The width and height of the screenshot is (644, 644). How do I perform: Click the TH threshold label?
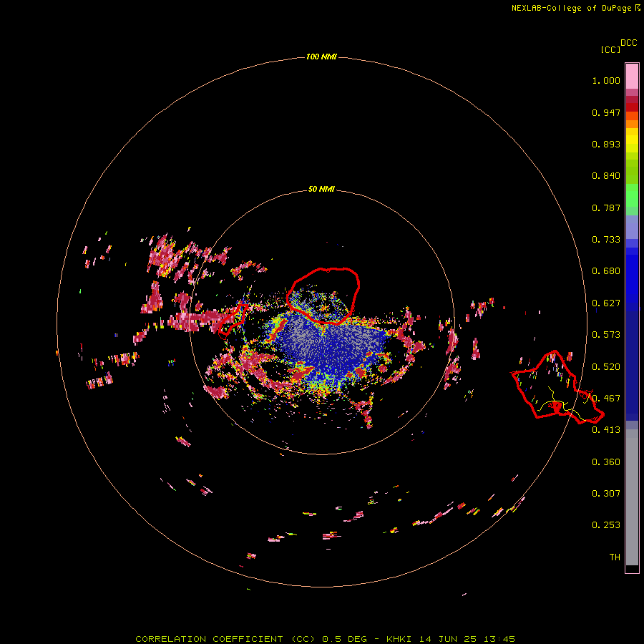click(615, 557)
